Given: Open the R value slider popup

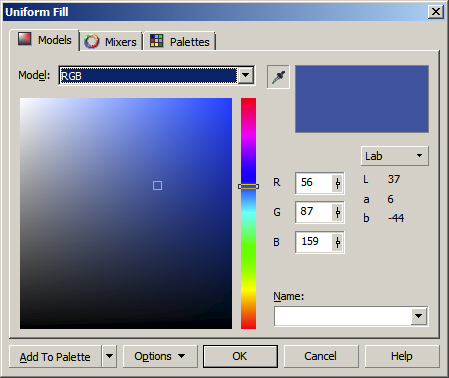Looking at the screenshot, I should pyautogui.click(x=338, y=183).
